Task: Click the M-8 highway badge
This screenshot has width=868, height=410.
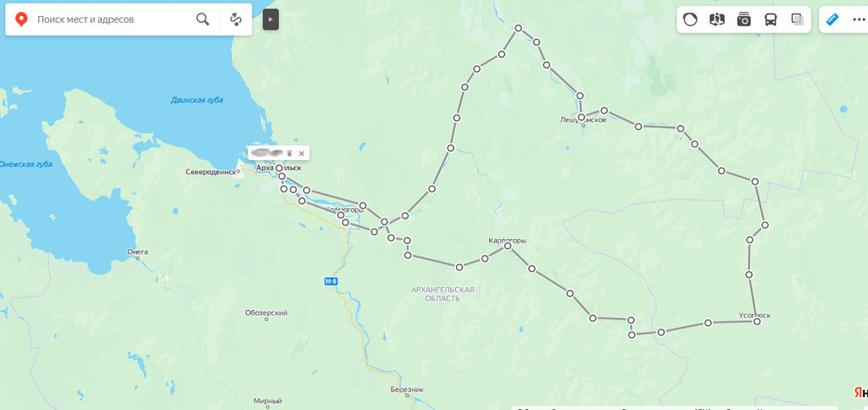Action: coord(331,281)
